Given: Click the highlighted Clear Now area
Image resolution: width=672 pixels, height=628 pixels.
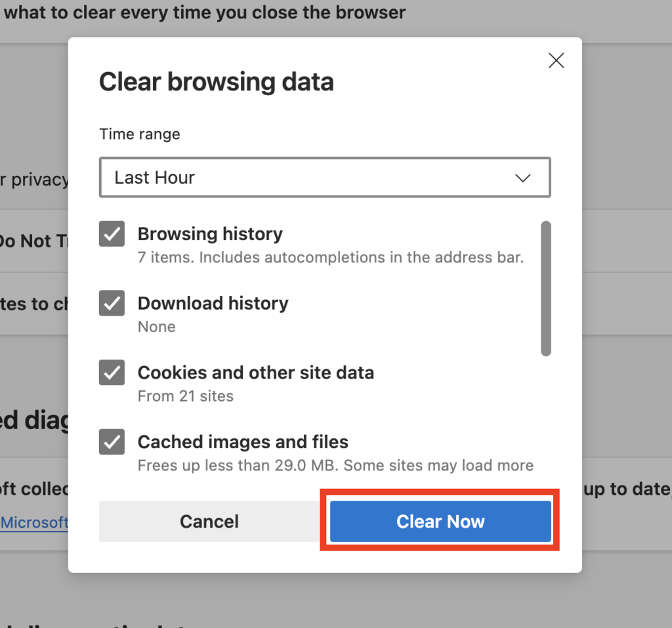Looking at the screenshot, I should [x=440, y=521].
